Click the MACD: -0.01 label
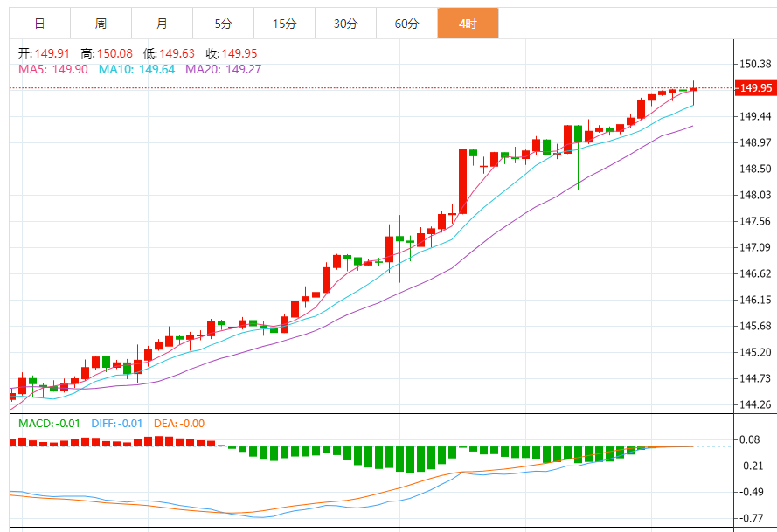777x532 pixels. 49,424
